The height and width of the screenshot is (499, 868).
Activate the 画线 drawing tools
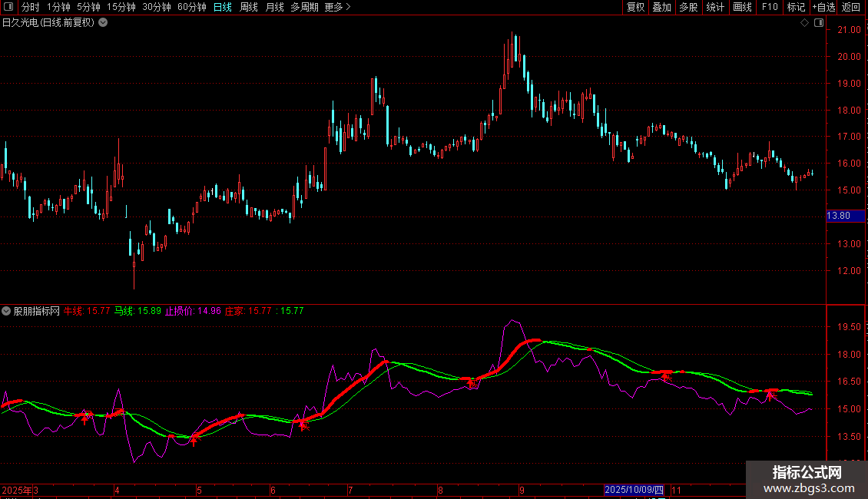(742, 7)
